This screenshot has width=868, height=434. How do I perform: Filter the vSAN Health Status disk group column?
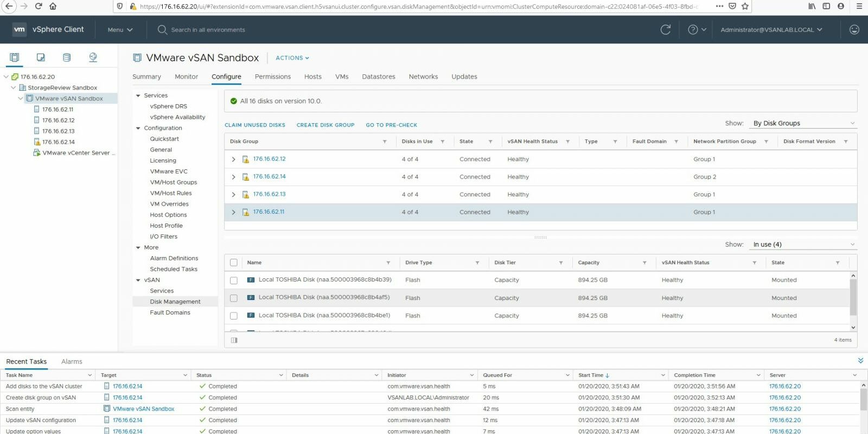567,142
